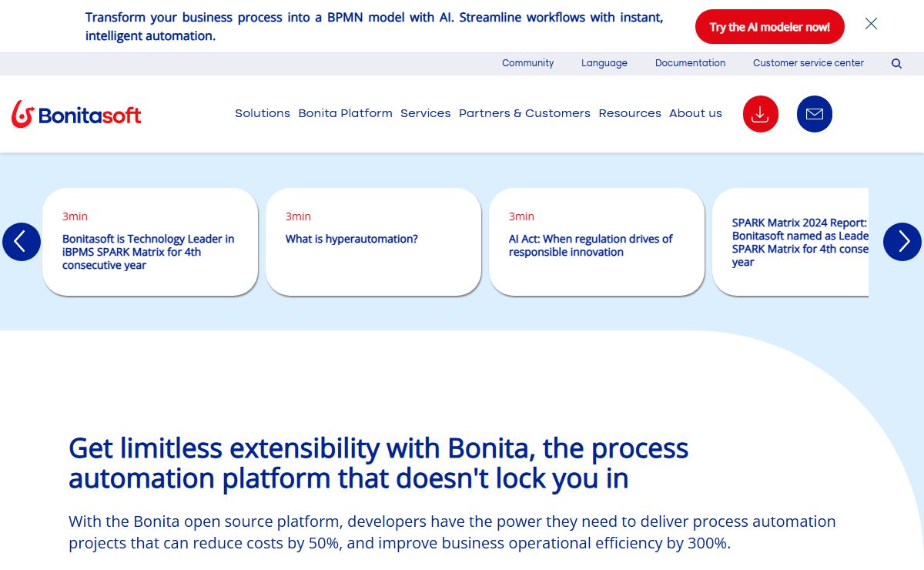This screenshot has height=570, width=924.
Task: Click the Get limitless extensibility heading
Action: pos(378,463)
